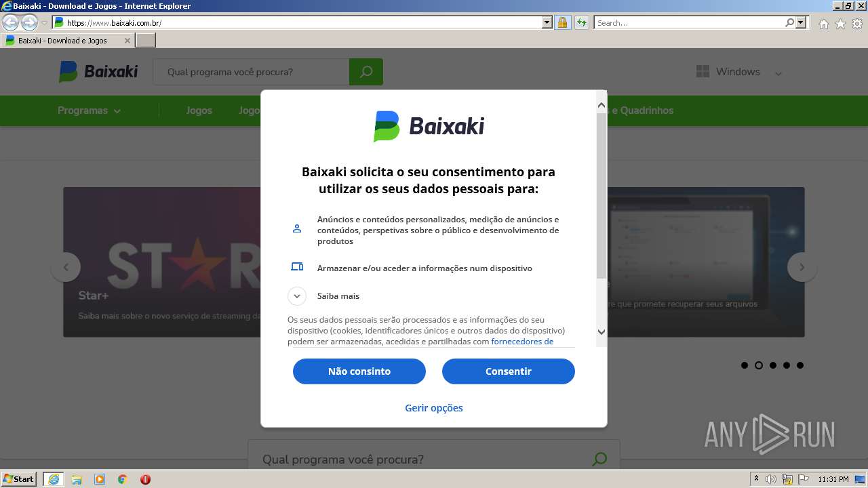The image size is (868, 488).
Task: Open a new blank tab
Action: click(x=146, y=41)
